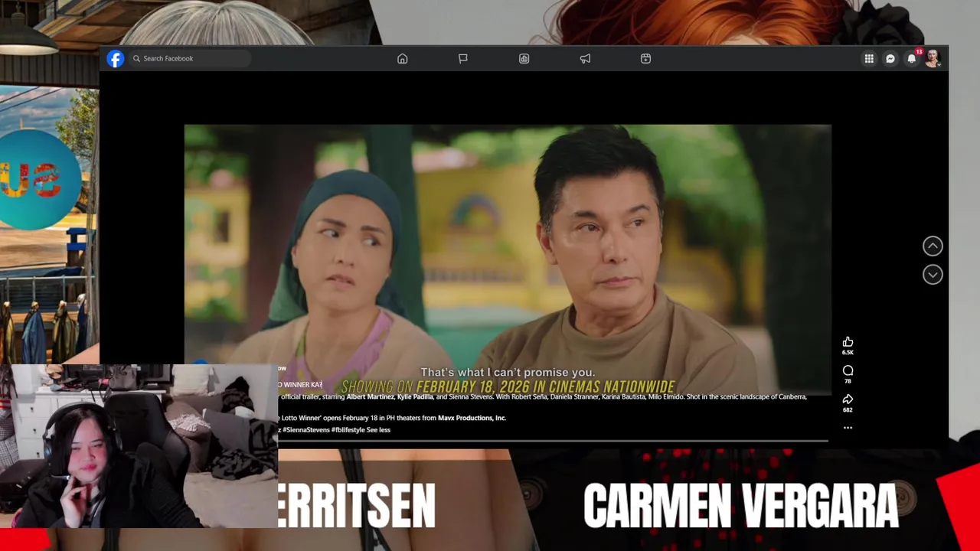
Task: Click the #fblifestyle hashtag
Action: click(x=348, y=430)
